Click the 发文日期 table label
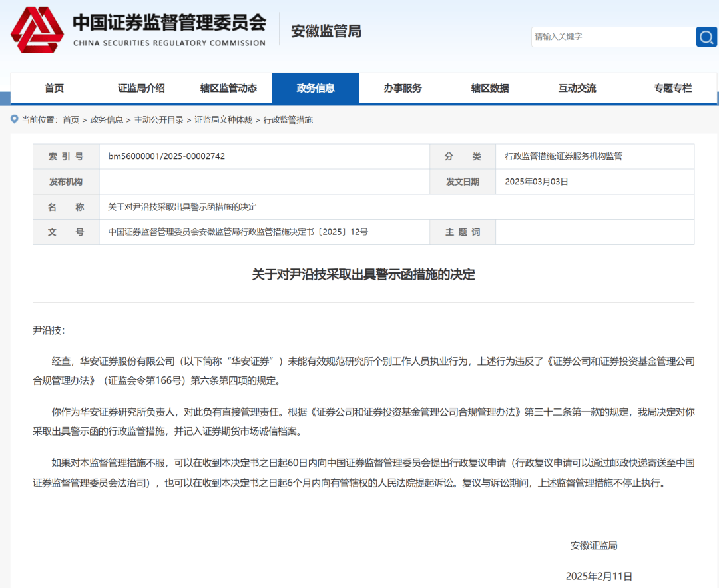 (x=463, y=182)
